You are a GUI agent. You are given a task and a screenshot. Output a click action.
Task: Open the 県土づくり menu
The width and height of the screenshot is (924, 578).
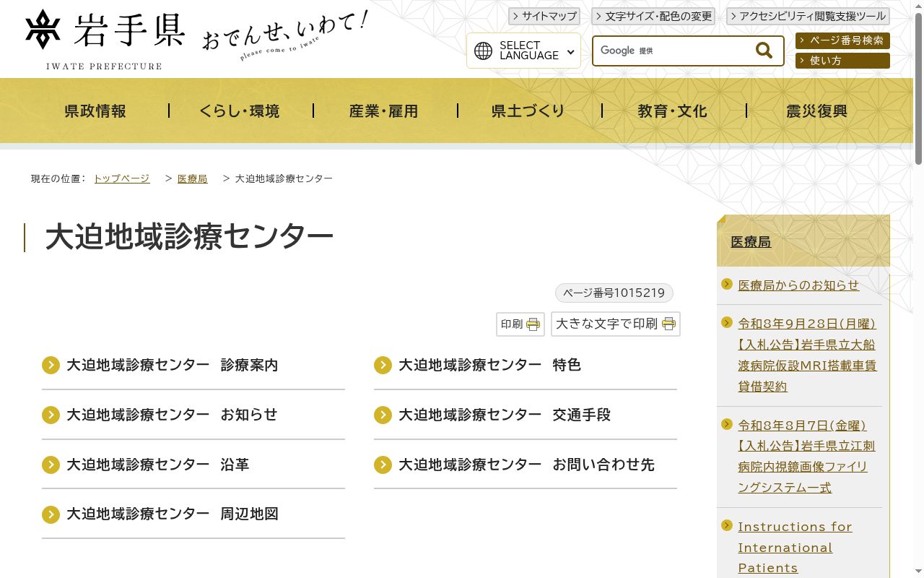pyautogui.click(x=528, y=111)
